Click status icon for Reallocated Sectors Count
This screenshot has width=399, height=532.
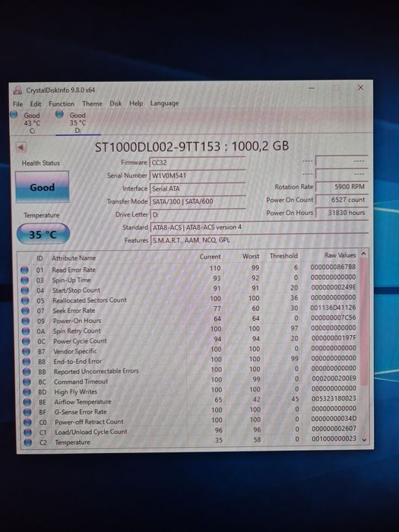point(25,301)
